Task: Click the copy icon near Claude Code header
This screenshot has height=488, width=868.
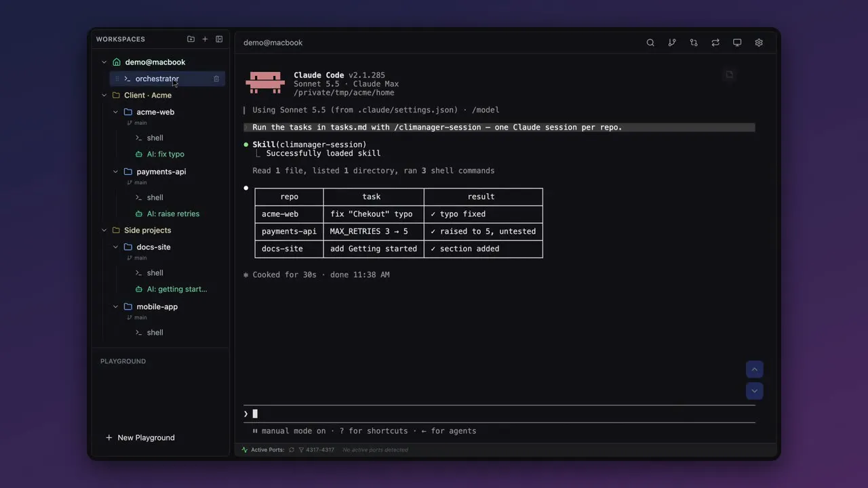Action: 730,75
